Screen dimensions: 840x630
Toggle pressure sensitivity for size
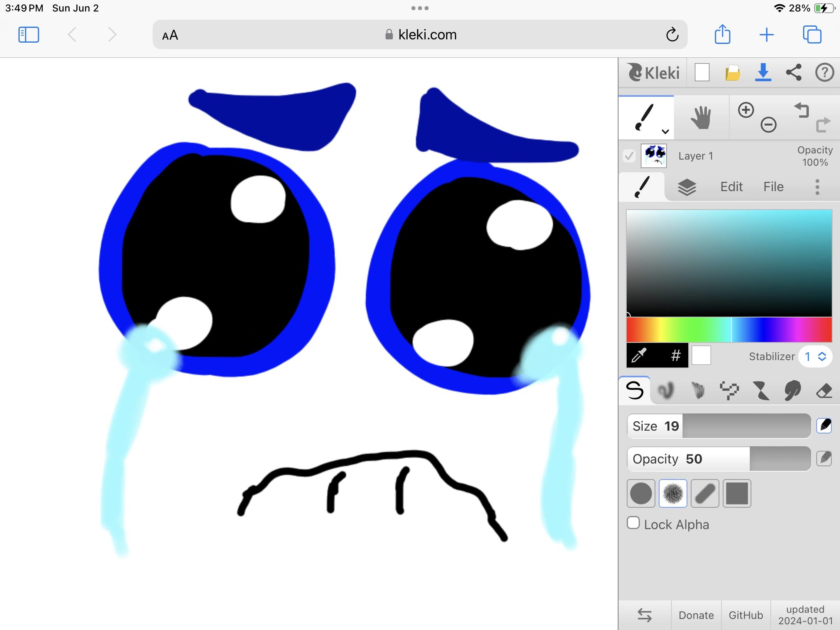tap(824, 426)
